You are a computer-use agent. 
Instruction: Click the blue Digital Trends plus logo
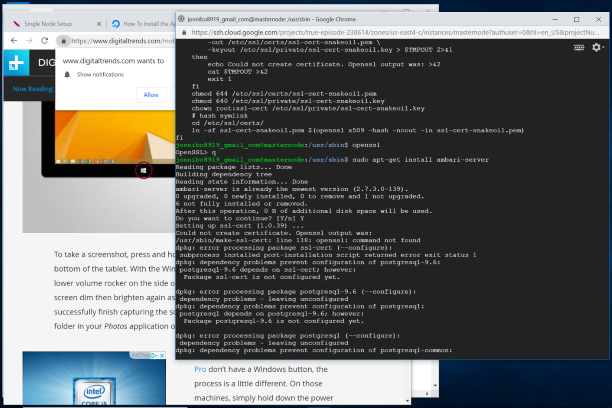tap(16, 62)
